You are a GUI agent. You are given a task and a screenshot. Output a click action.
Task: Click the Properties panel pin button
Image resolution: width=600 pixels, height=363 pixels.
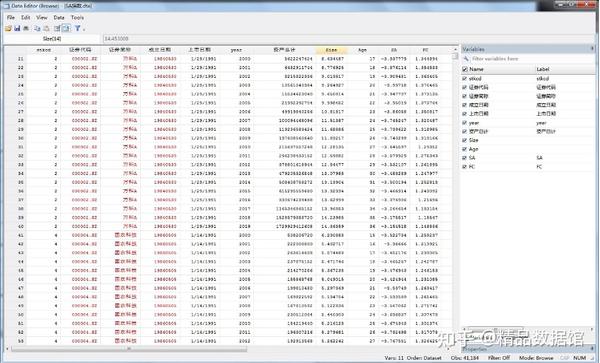click(592, 349)
